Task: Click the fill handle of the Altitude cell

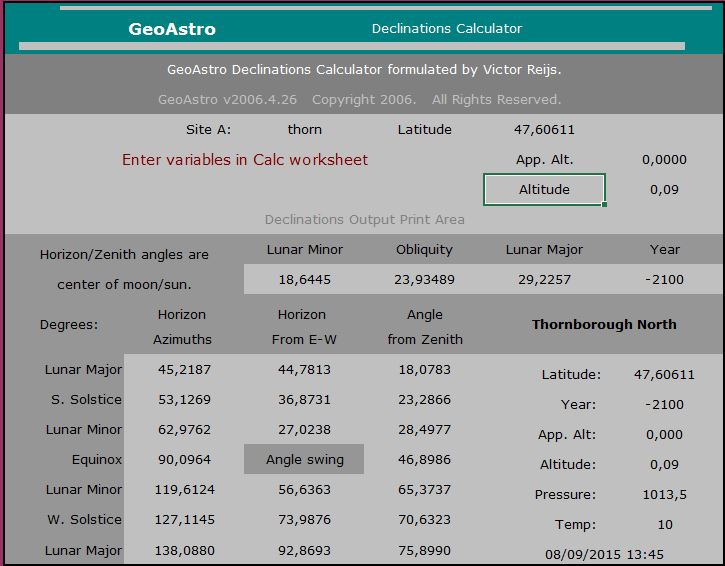Action: tap(604, 204)
